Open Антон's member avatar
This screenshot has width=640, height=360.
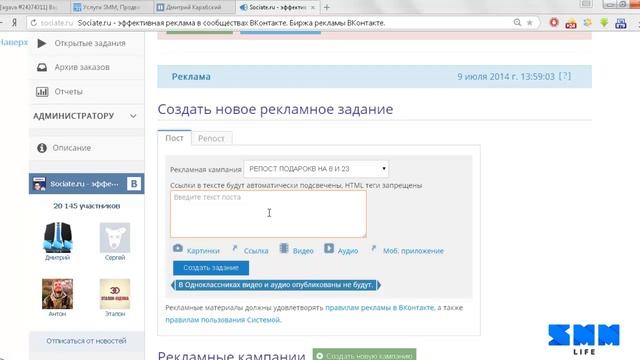[x=58, y=294]
